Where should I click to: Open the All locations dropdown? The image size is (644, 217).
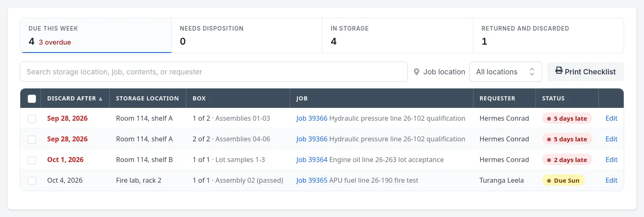(505, 72)
